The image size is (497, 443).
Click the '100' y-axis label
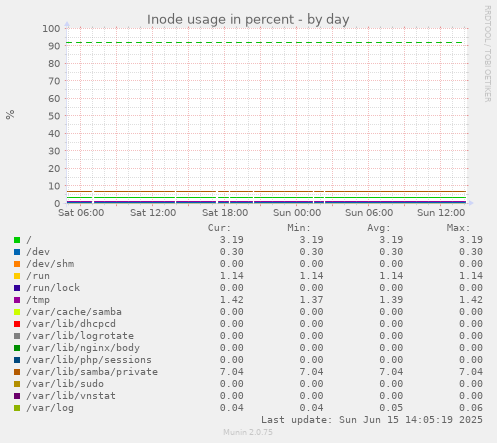[51, 29]
